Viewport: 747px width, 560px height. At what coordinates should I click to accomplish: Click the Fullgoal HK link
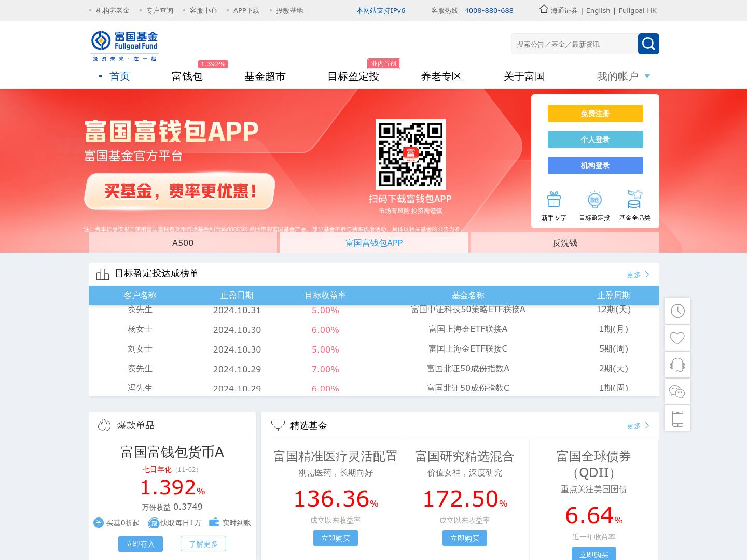click(638, 10)
